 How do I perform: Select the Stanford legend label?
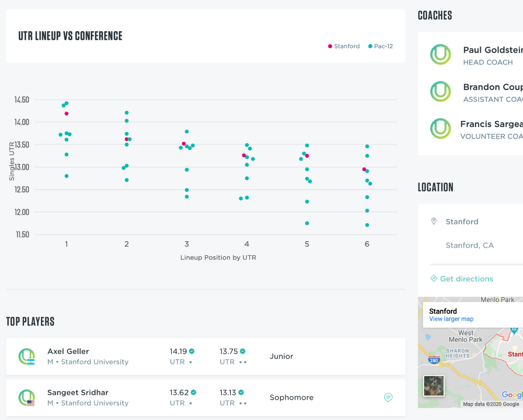pyautogui.click(x=347, y=46)
